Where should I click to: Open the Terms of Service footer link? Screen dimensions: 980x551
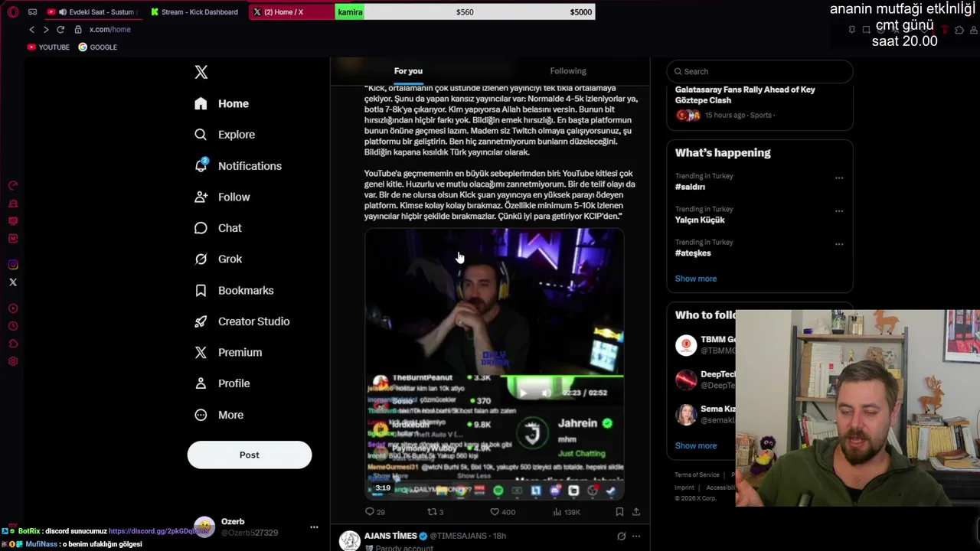coord(697,475)
